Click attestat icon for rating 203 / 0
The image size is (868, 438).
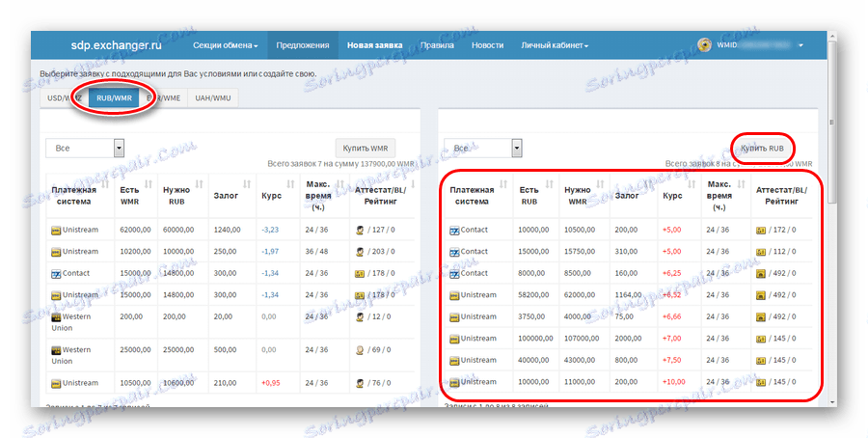(360, 252)
